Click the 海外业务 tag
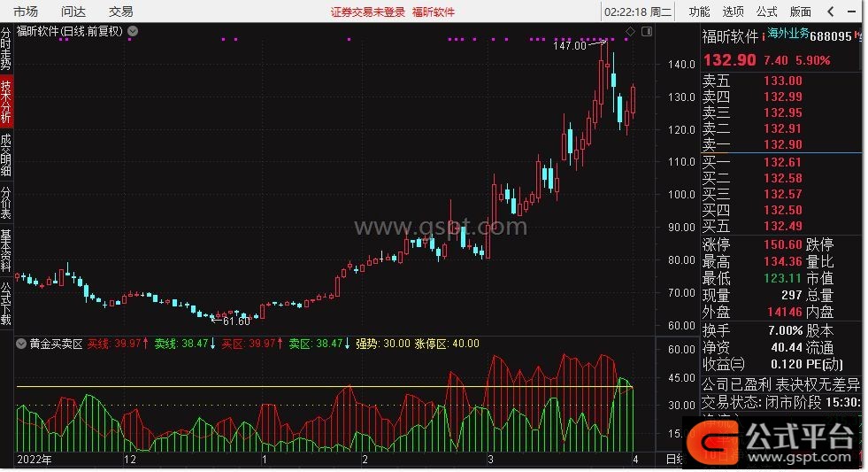Image resolution: width=868 pixels, height=472 pixels. click(x=788, y=34)
